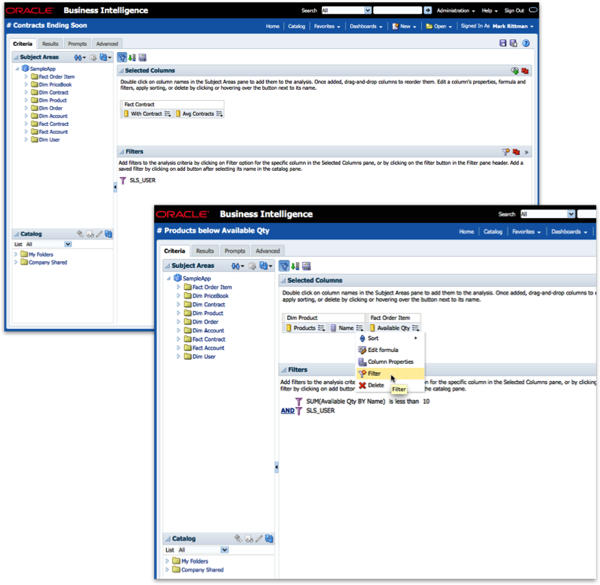Click selection steps toolbar icon in back window
600x585 pixels.
(x=142, y=57)
